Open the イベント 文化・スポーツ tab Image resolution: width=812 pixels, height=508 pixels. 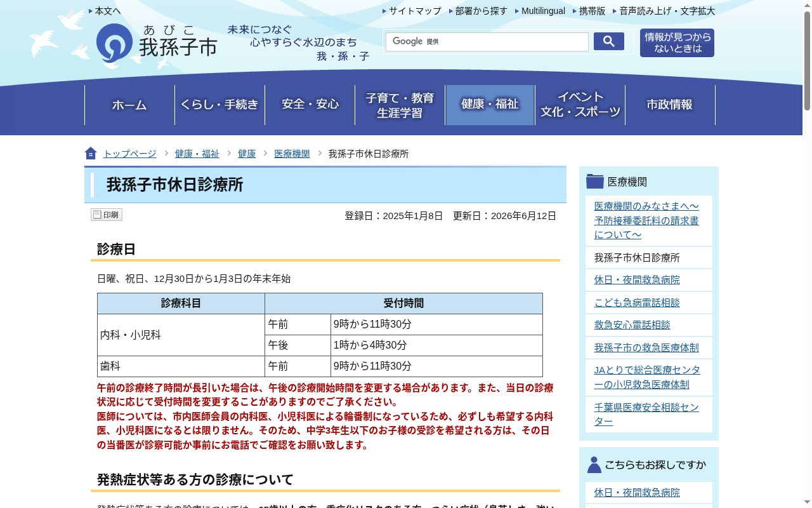click(580, 105)
